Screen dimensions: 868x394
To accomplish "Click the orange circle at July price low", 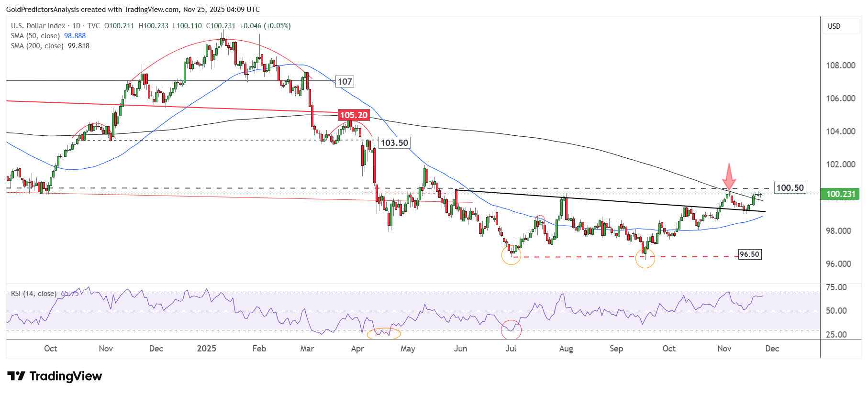I will tap(511, 255).
